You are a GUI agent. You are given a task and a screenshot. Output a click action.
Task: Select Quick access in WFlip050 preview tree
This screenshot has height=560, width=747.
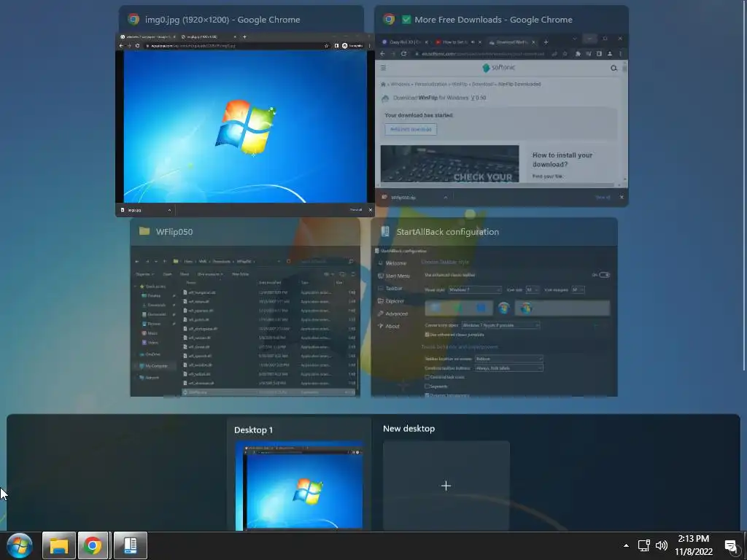152,286
